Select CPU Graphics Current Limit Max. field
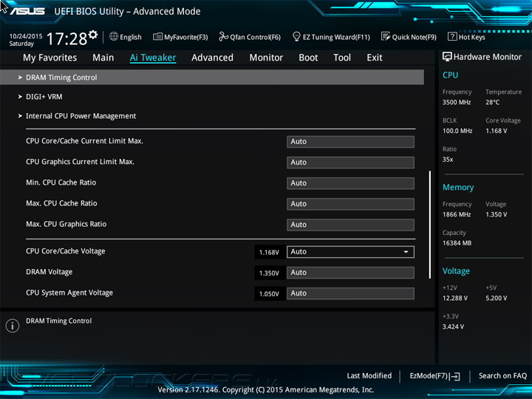Image resolution: width=532 pixels, height=399 pixels. tap(350, 163)
